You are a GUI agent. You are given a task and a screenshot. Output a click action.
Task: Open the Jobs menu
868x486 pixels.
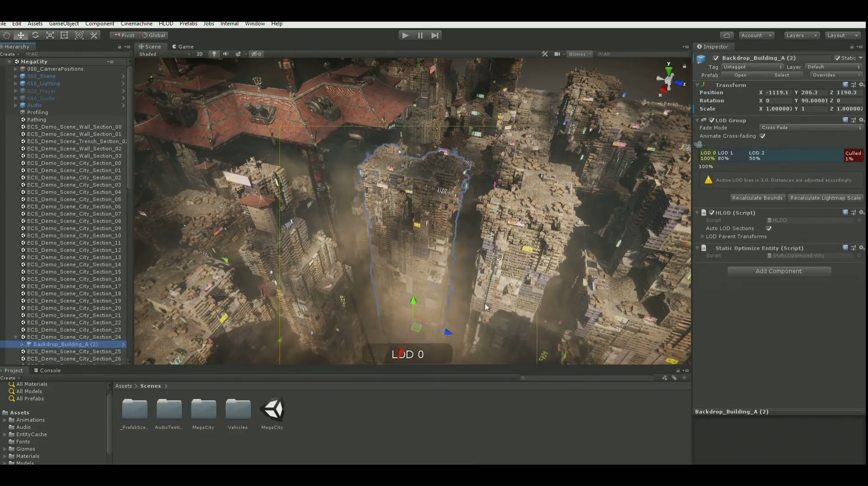click(x=209, y=24)
